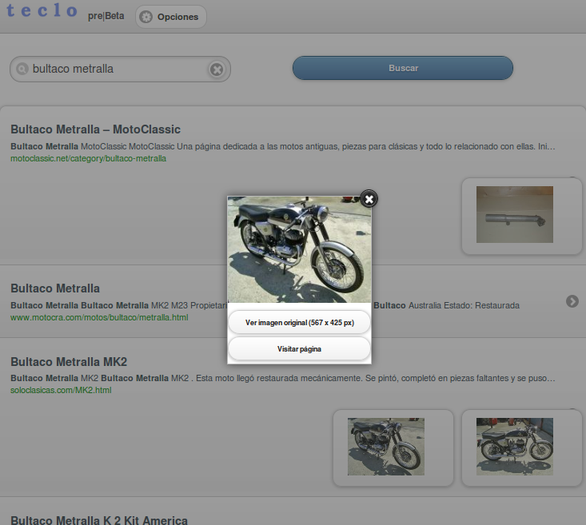This screenshot has height=525, width=586.
Task: Click MotoClassic description snippet text
Action: pyautogui.click(x=283, y=146)
